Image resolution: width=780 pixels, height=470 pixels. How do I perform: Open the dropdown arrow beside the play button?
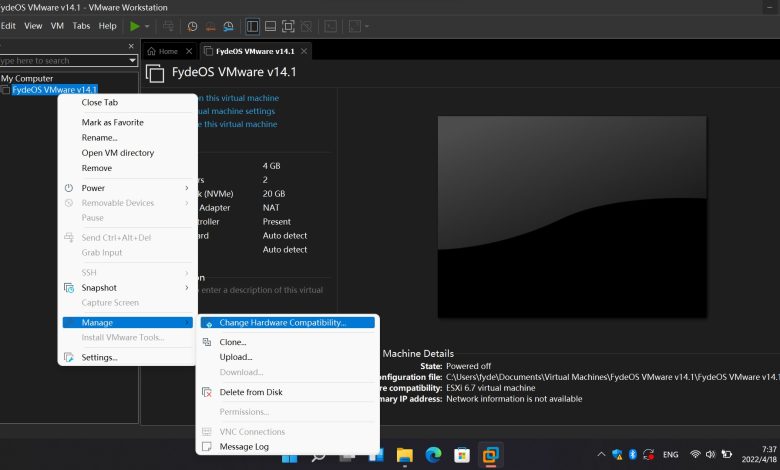pyautogui.click(x=147, y=26)
